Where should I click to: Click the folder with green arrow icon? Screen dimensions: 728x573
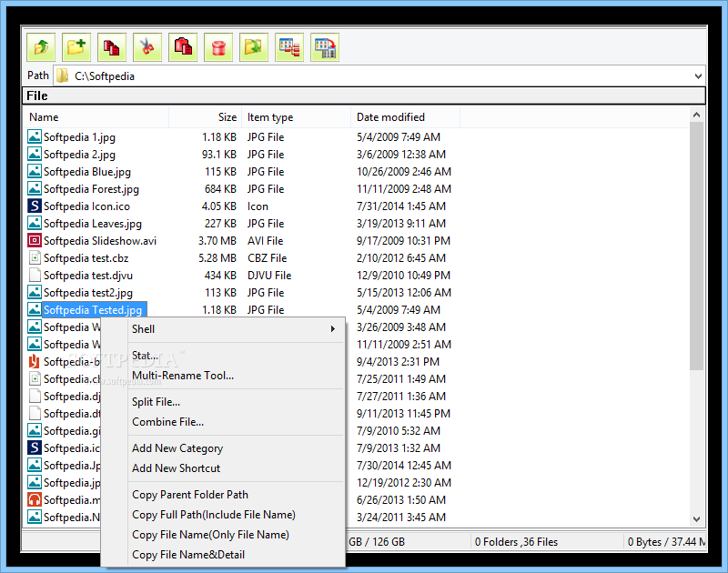tap(254, 47)
